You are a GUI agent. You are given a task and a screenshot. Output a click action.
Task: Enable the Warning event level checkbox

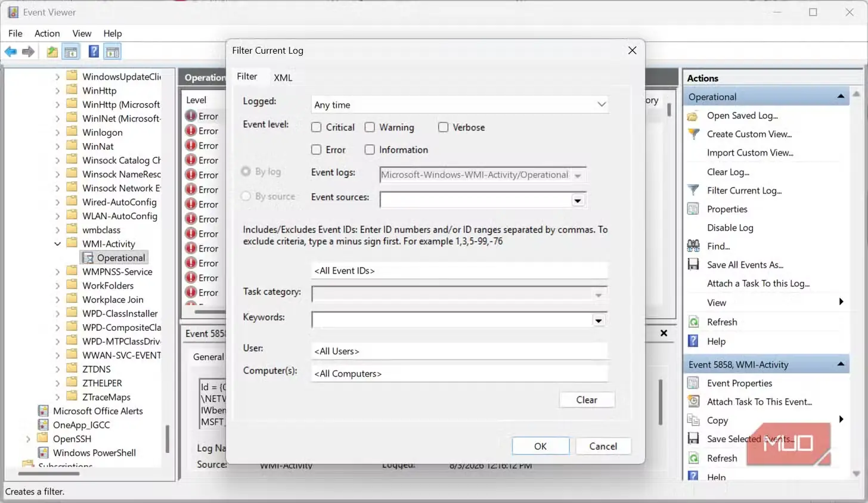point(370,127)
